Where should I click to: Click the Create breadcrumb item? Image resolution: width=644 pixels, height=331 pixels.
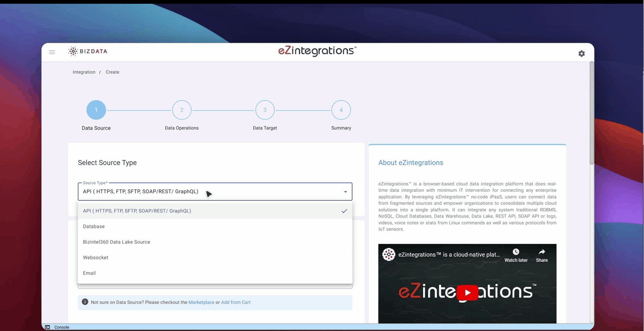(112, 72)
